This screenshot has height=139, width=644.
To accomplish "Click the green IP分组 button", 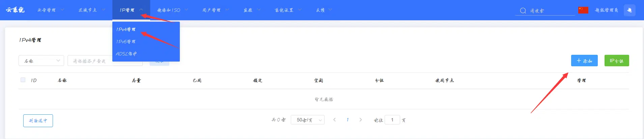I will coord(616,61).
